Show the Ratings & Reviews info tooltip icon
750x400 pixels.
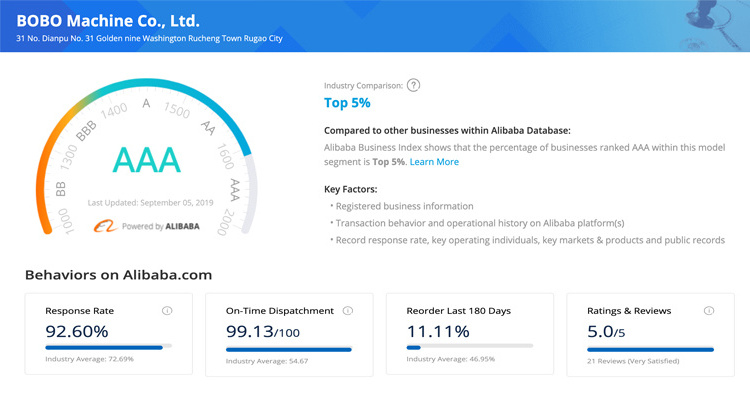709,310
